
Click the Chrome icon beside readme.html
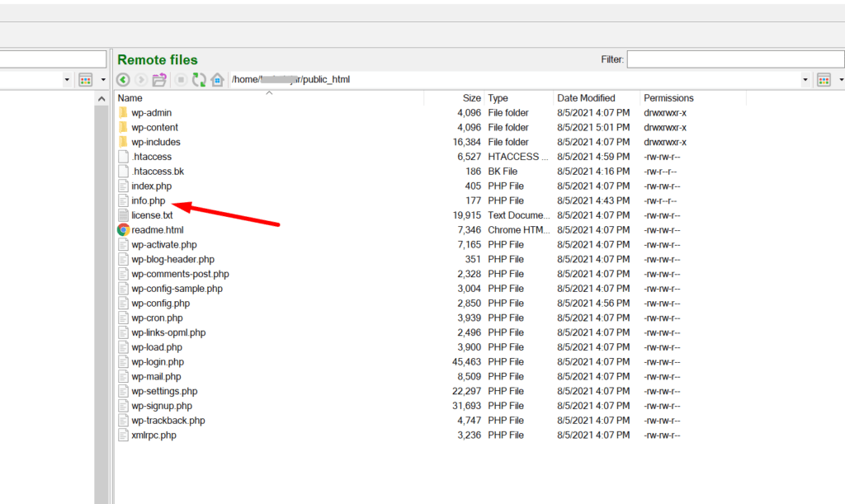tap(124, 230)
